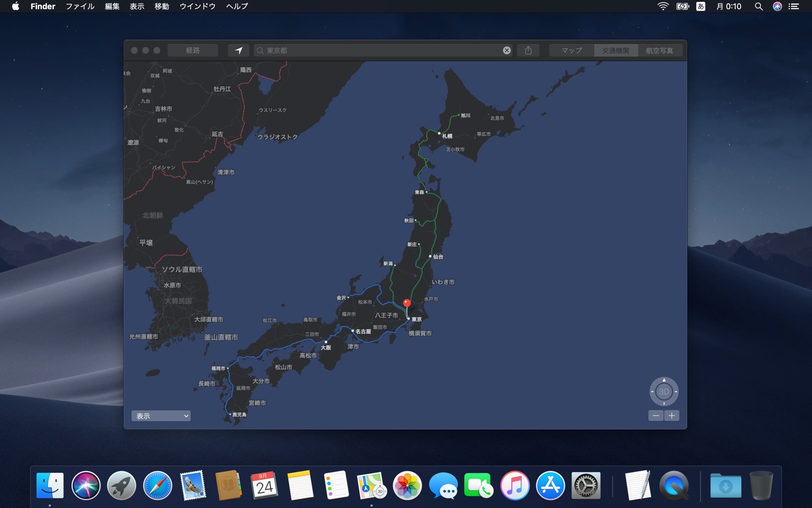
Task: Open Calendar icon showing 24
Action: [264, 485]
